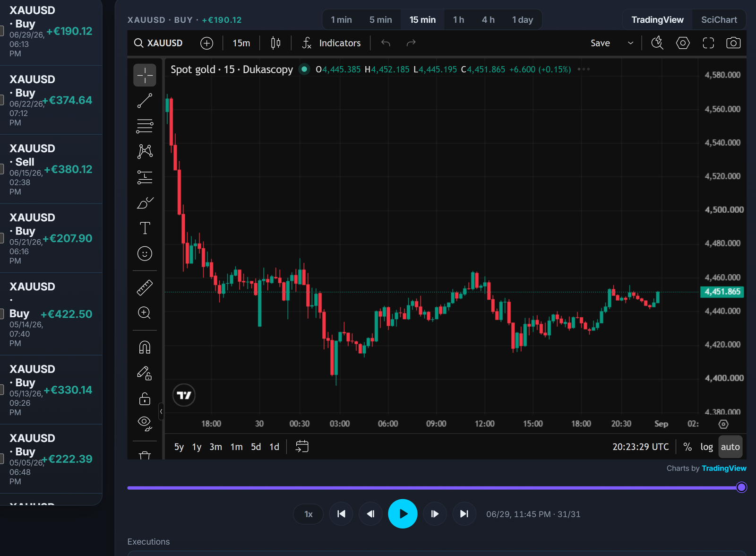Viewport: 756px width, 556px height.
Task: Set the chart range to 1m
Action: (x=237, y=447)
